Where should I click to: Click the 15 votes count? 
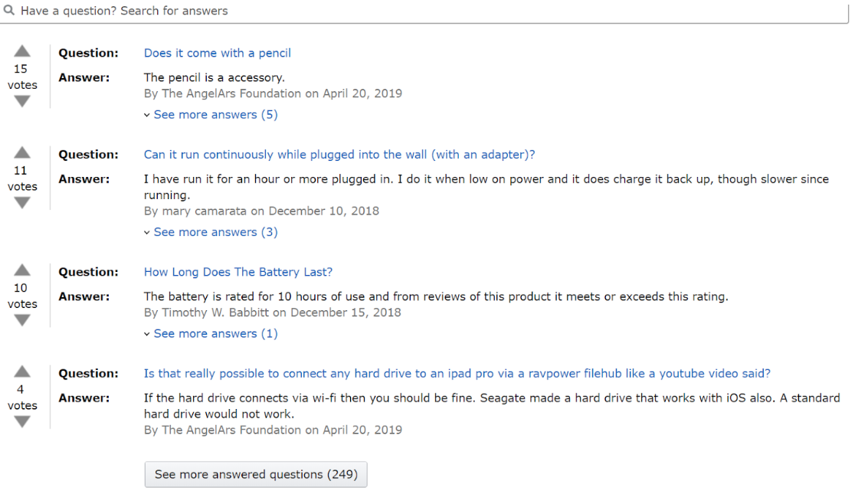21,69
